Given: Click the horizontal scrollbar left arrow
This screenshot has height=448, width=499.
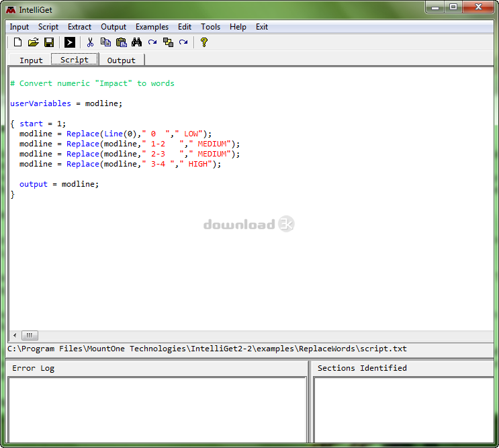Looking at the screenshot, I should click(15, 335).
